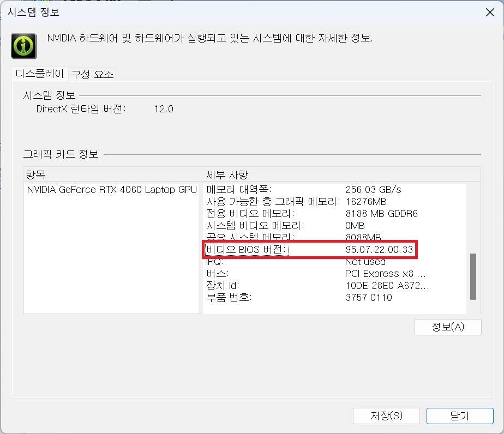
Task: Click the Not used IRQ value
Action: (x=365, y=262)
